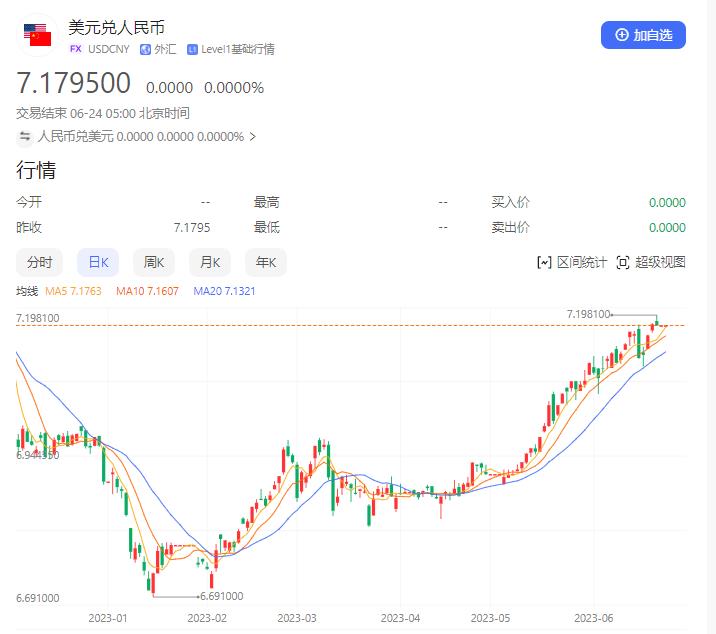Click the purple FX badge icon
The height and width of the screenshot is (634, 716).
pos(76,49)
